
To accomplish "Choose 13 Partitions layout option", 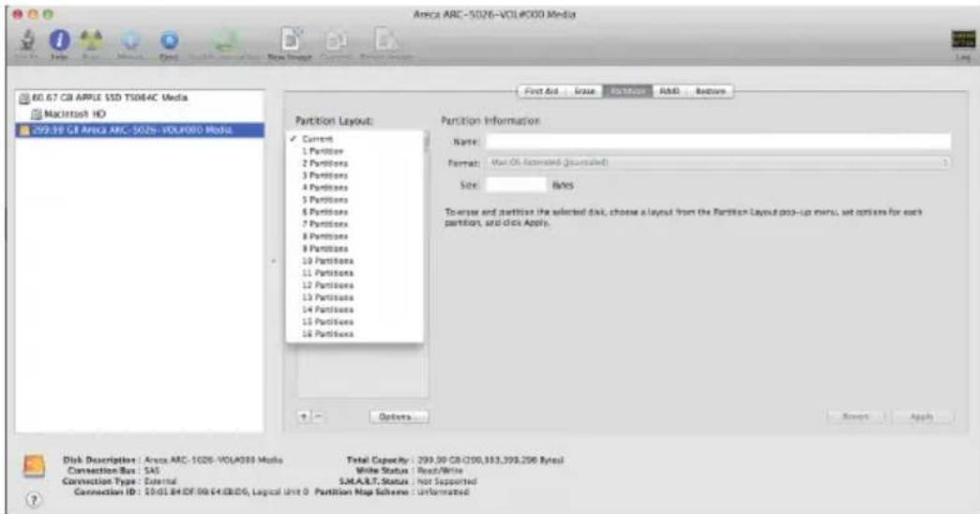I will 355,297.
